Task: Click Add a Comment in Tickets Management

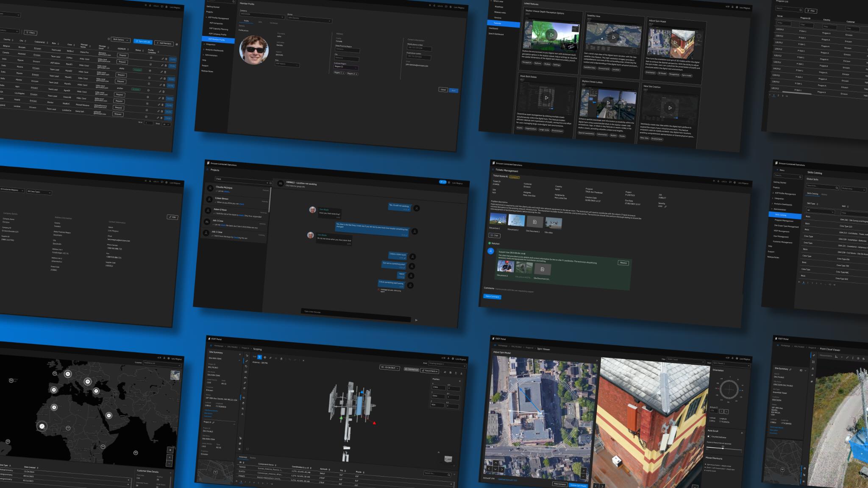Action: coord(492,297)
